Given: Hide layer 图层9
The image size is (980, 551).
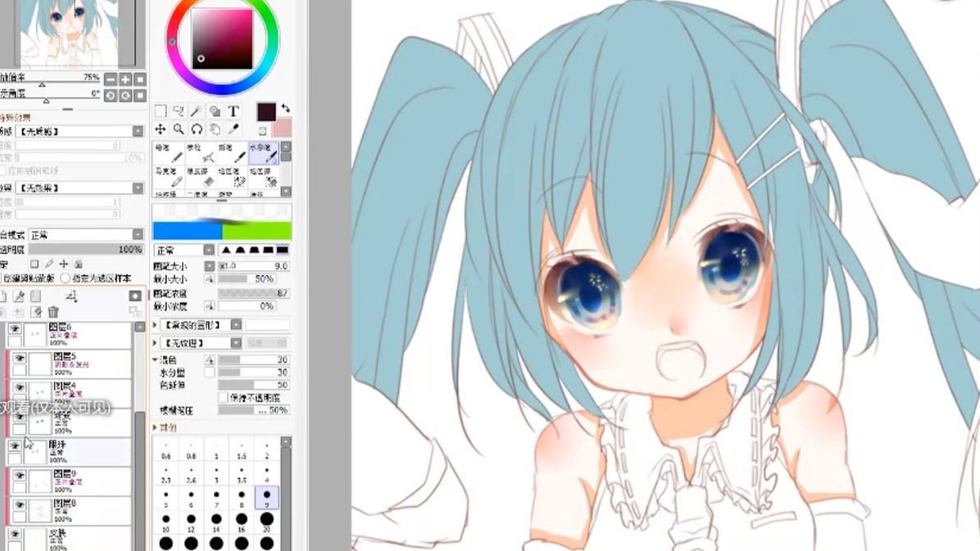Looking at the screenshot, I should 20,476.
